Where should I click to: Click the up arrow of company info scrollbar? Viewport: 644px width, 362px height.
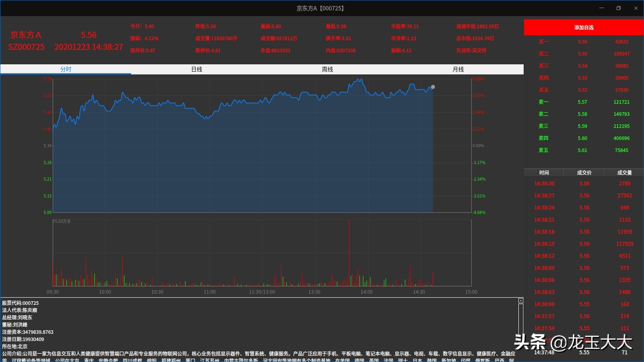click(520, 300)
